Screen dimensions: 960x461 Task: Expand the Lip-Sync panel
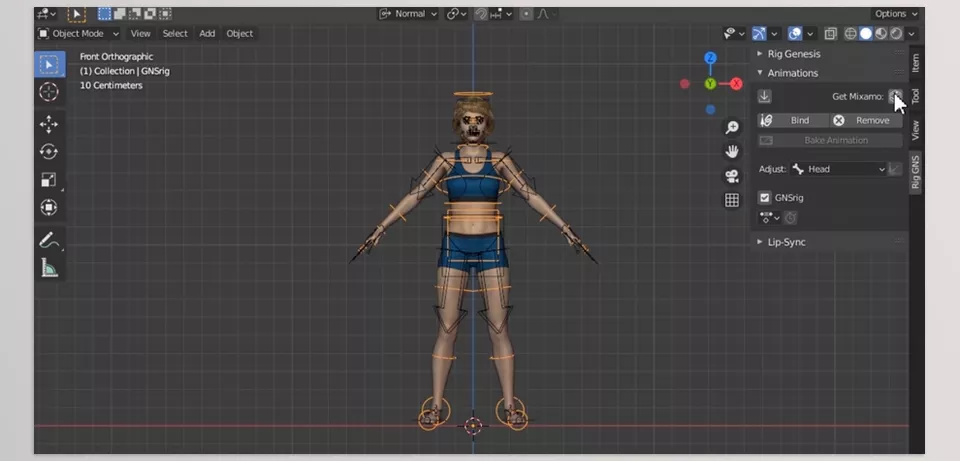coord(786,242)
